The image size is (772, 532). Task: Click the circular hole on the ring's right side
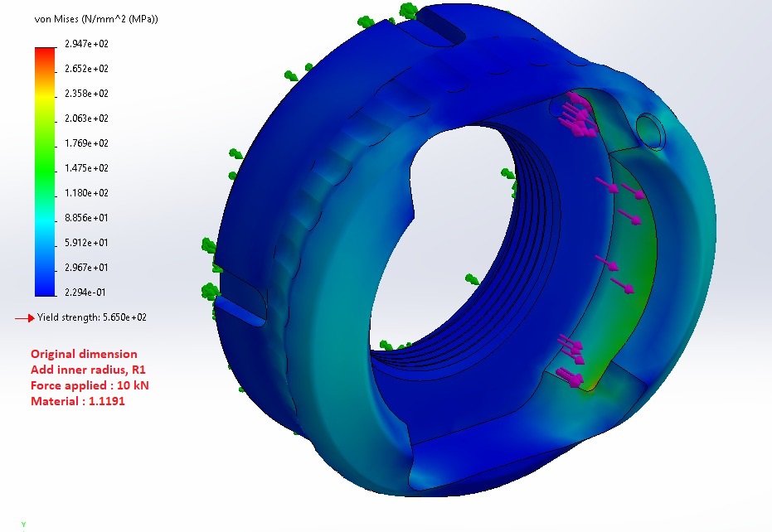650,131
